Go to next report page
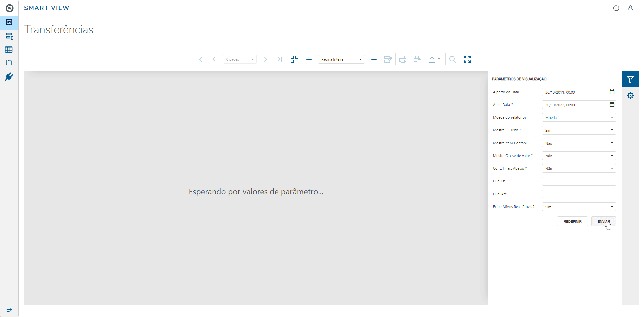Viewport: 644px width, 317px height. [265, 59]
